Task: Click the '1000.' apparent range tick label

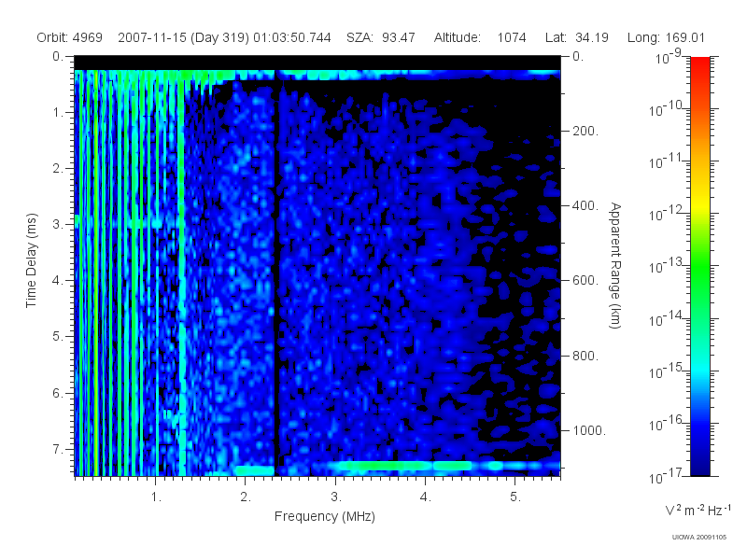Action: pyautogui.click(x=589, y=430)
